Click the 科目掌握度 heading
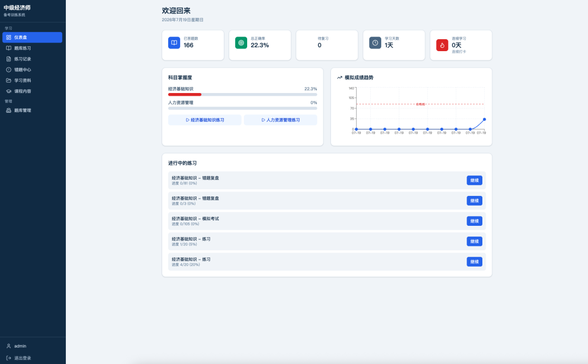This screenshot has height=364, width=588. [x=180, y=78]
